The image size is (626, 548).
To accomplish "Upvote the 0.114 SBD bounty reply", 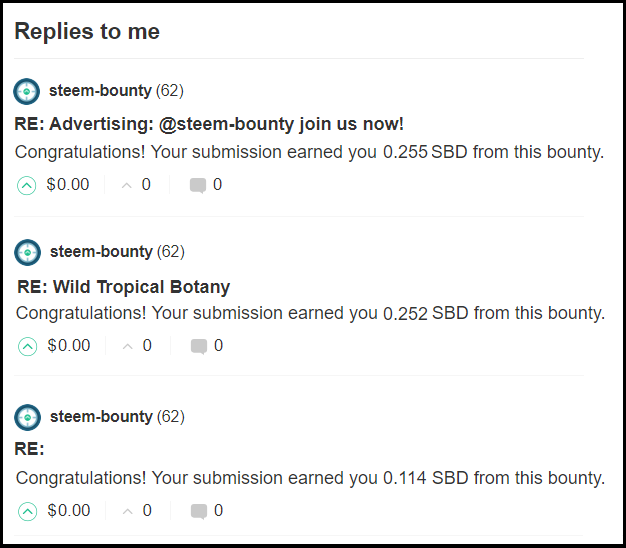I will point(27,511).
